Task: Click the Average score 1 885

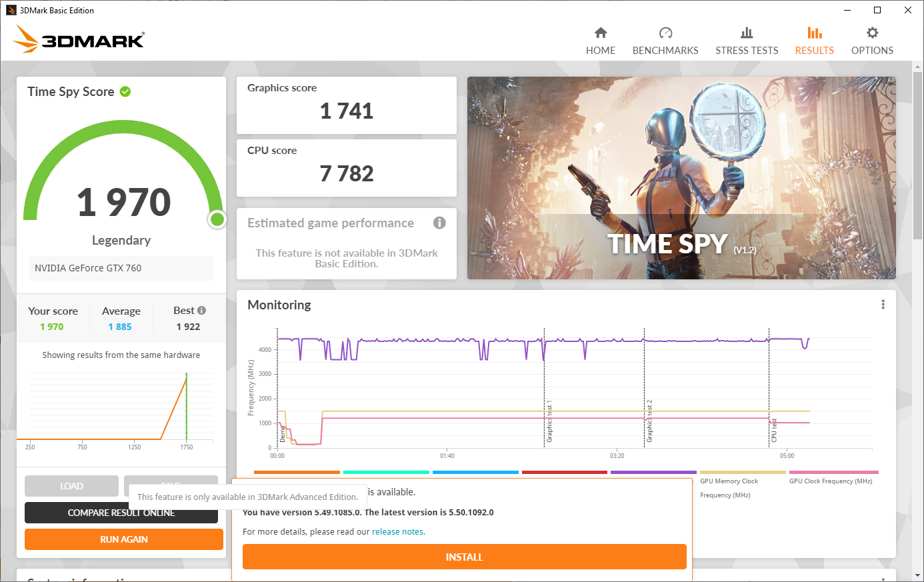Action: click(x=120, y=327)
